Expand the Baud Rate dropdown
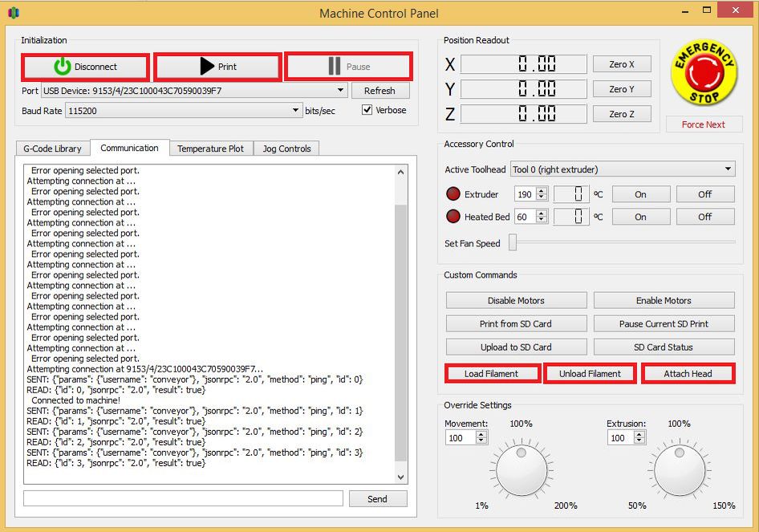759x532 pixels. pyautogui.click(x=184, y=111)
